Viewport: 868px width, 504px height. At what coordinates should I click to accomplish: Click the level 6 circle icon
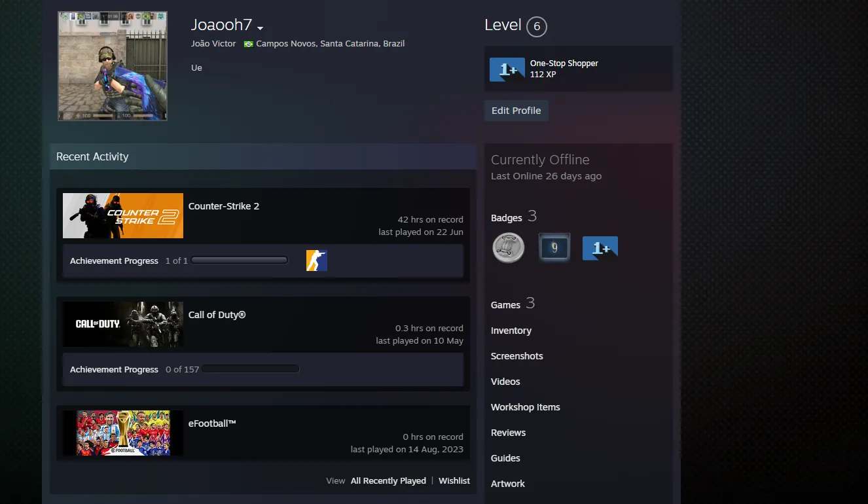(x=537, y=26)
